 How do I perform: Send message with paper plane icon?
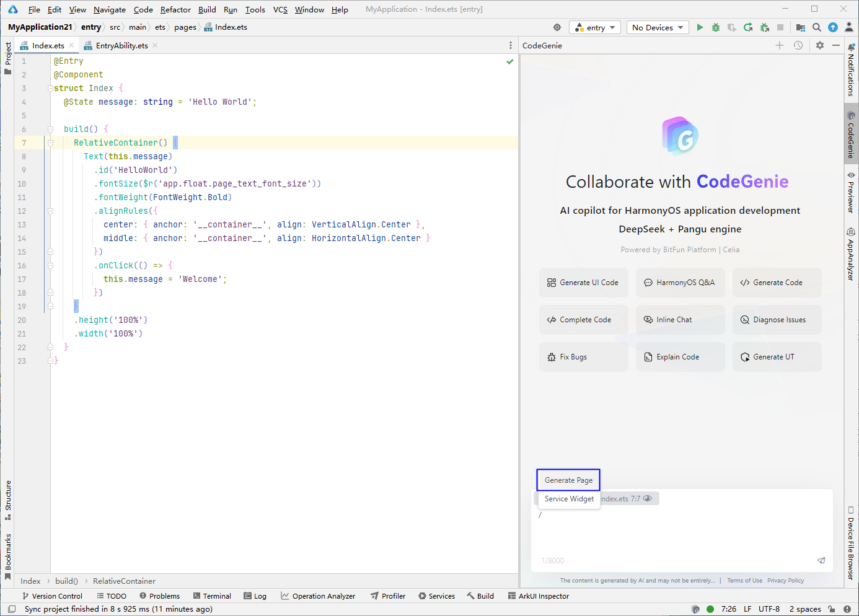point(821,560)
